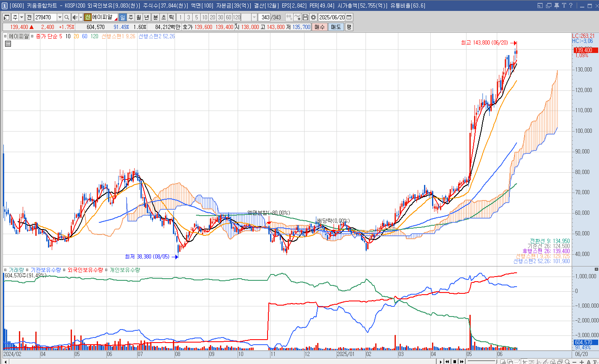Open chart settings gear icon

[313, 17]
